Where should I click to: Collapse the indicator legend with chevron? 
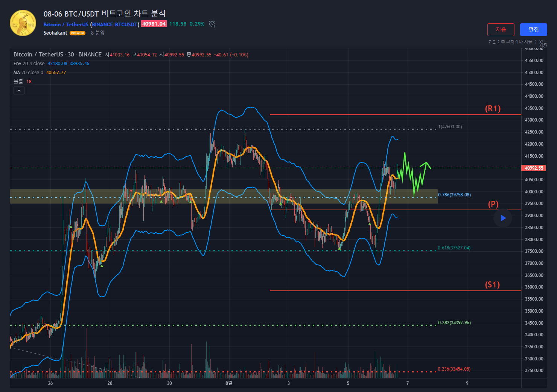[x=19, y=90]
